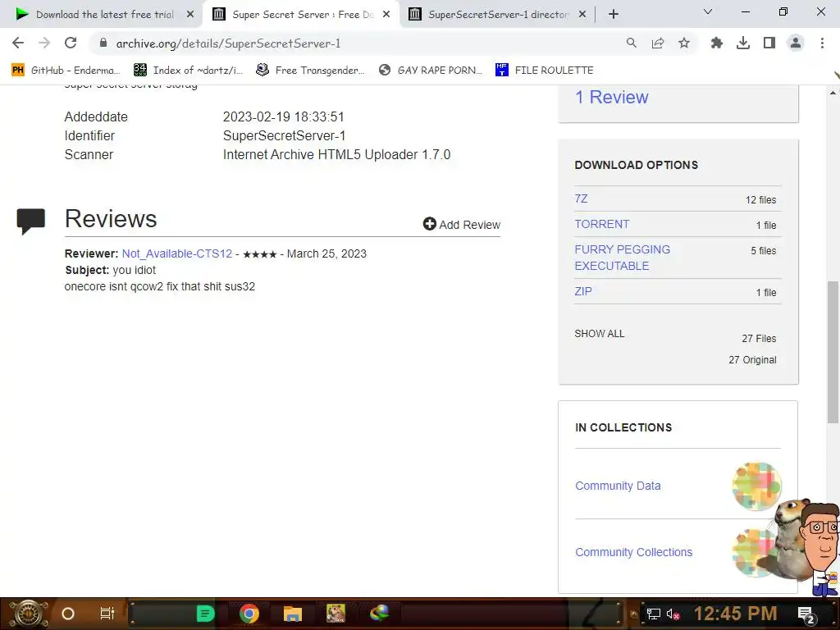The width and height of the screenshot is (840, 630).
Task: Click the scrollbar up arrow
Action: [833, 93]
